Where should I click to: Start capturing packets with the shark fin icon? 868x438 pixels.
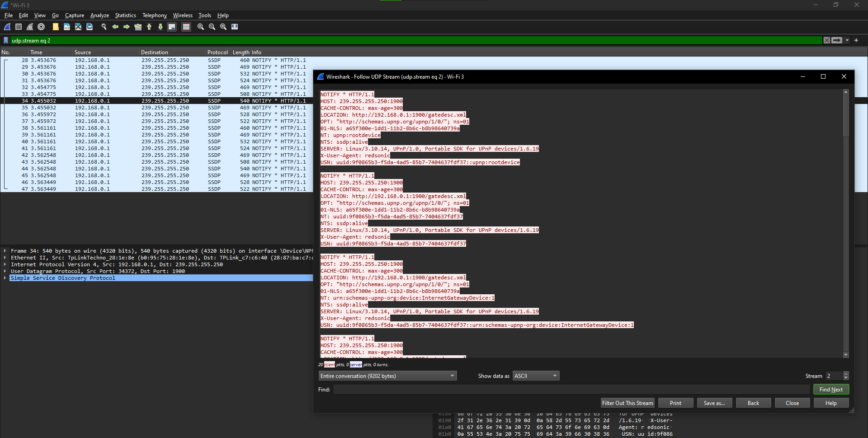point(7,27)
